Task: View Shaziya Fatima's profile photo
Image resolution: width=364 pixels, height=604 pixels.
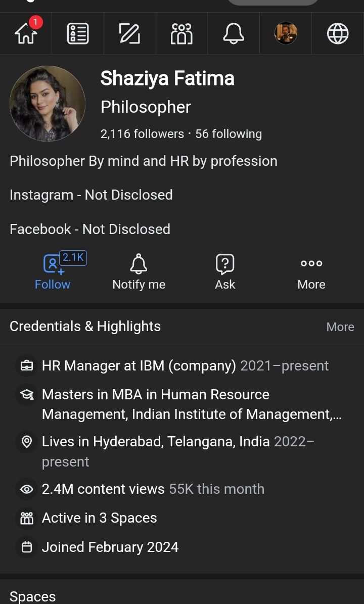Action: [48, 104]
